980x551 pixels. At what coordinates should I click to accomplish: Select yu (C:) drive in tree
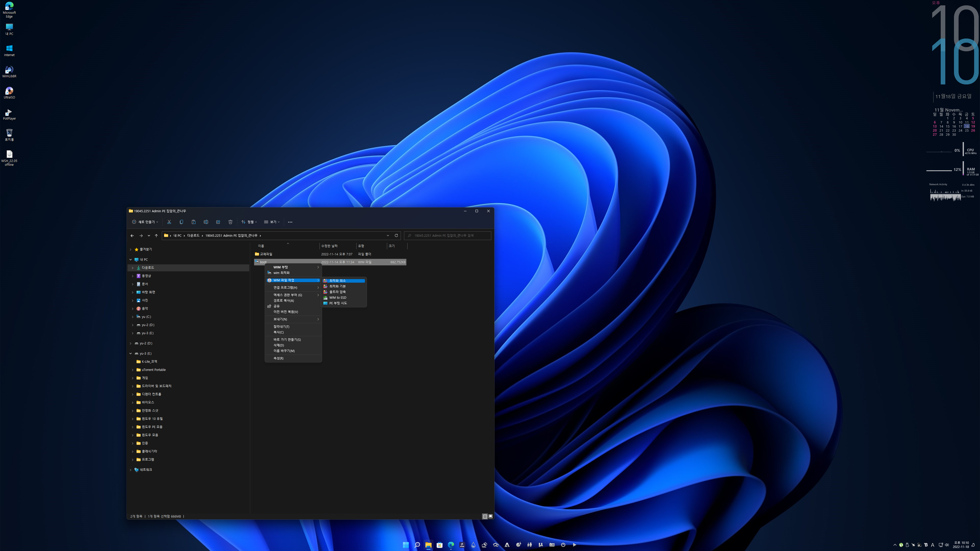146,317
